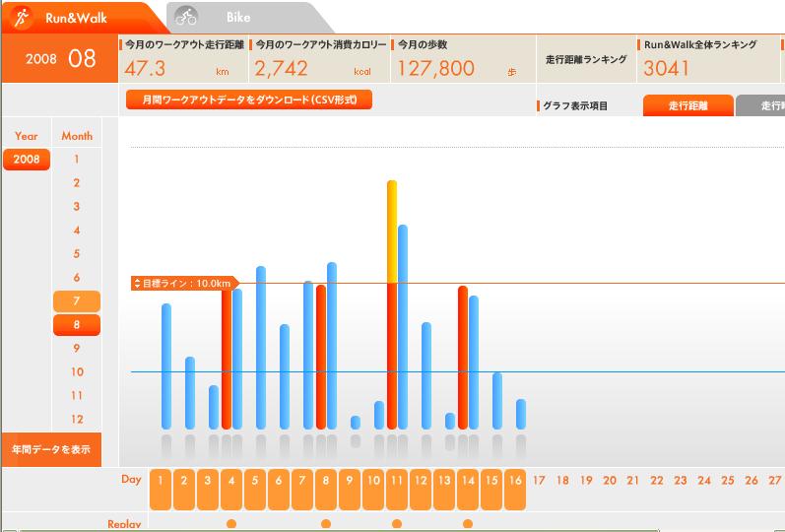The height and width of the screenshot is (532, 785).
Task: Click Day 17 label
Action: 539,481
